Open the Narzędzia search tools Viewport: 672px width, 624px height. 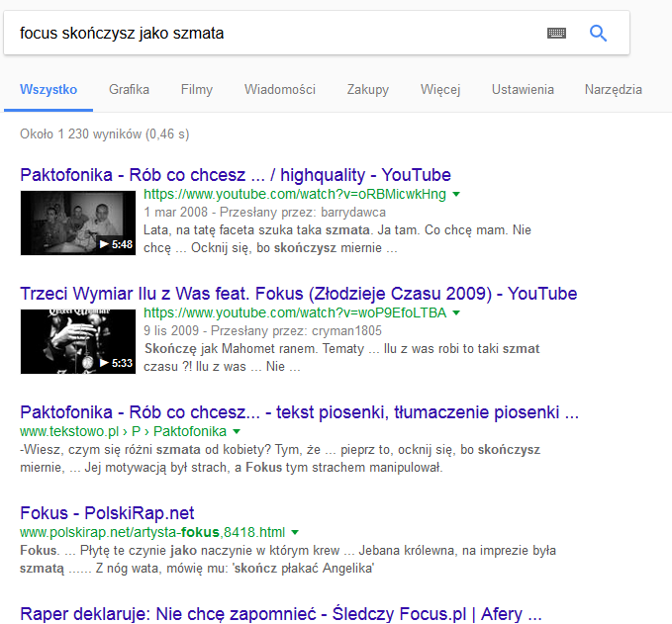(x=614, y=90)
